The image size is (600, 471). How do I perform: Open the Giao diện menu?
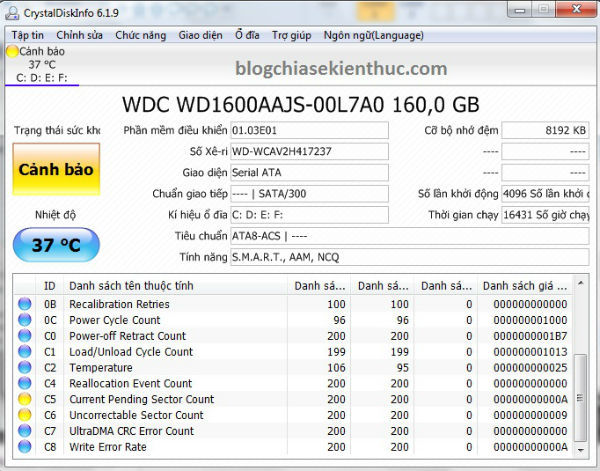click(x=200, y=35)
